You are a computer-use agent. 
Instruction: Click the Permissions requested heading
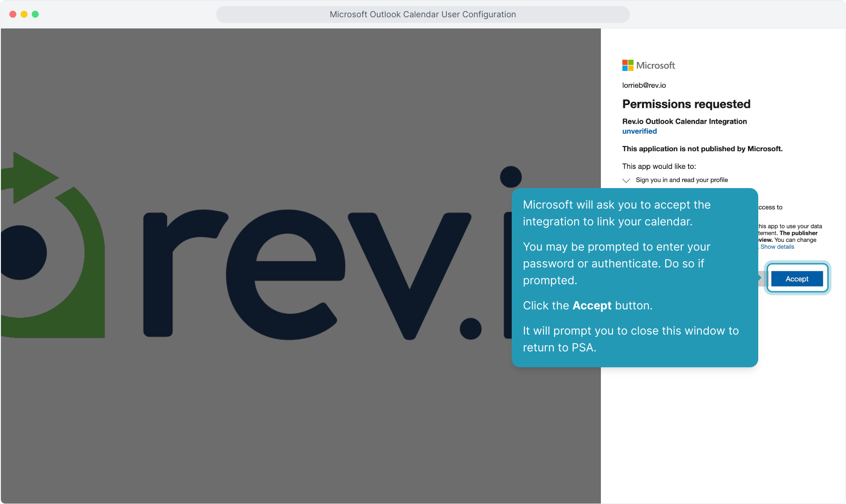(686, 104)
